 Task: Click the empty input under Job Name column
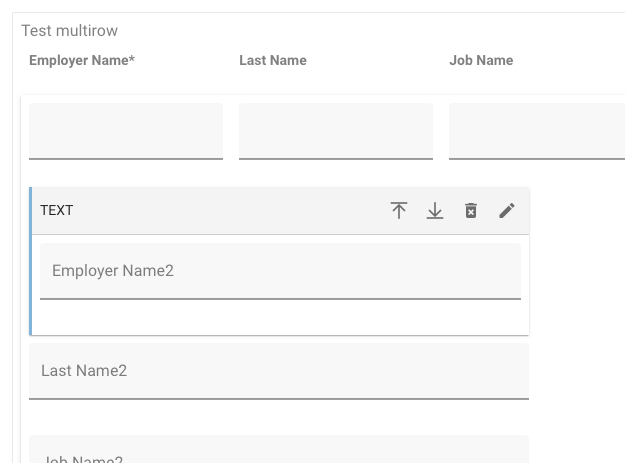(536, 130)
